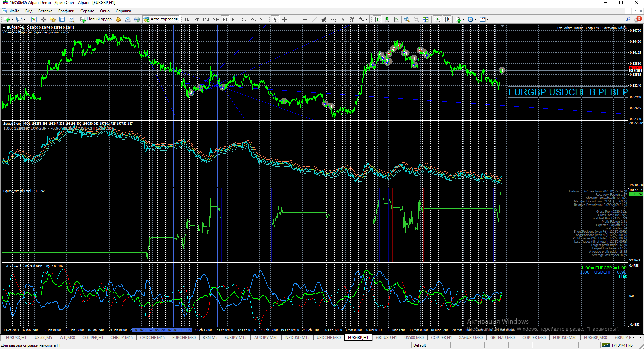Click the Новый ордер button
Screen dimensions: 644x349
click(96, 19)
